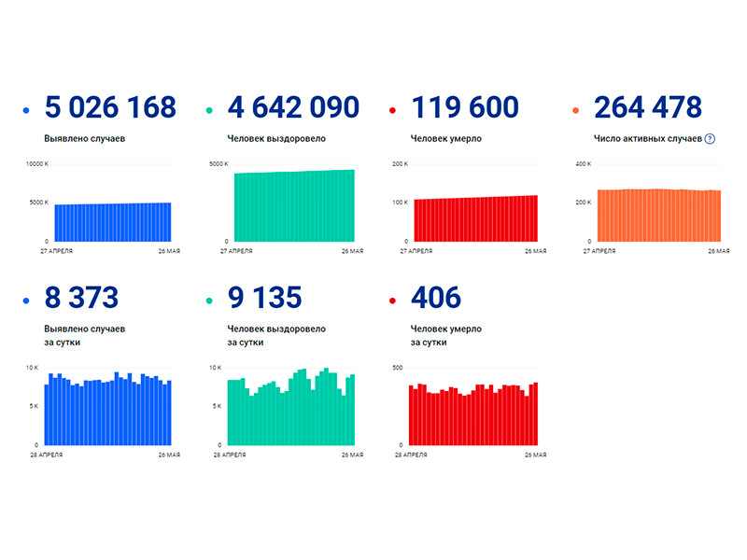This screenshot has height=560, width=747.
Task: Click the Человек умерло за сутки label
Action: [x=445, y=336]
